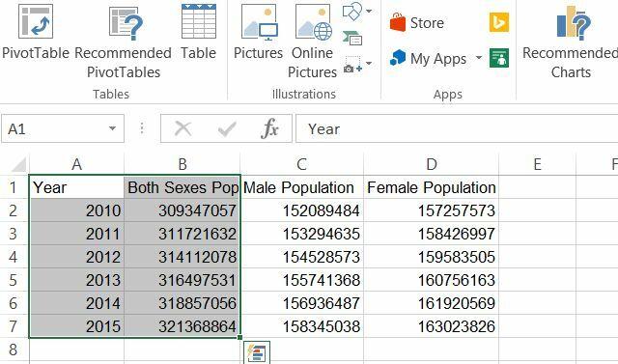The height and width of the screenshot is (364, 618).
Task: Select row 2 header
Action: [x=14, y=210]
